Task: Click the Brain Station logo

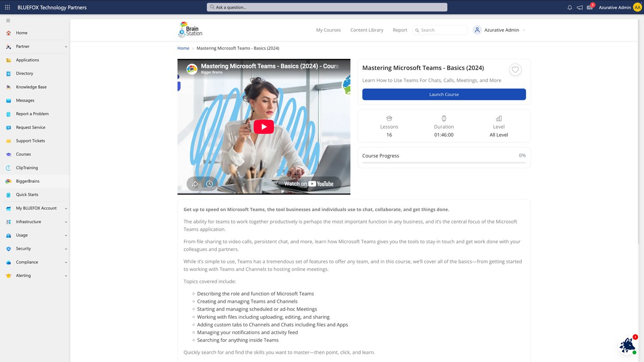Action: (190, 30)
